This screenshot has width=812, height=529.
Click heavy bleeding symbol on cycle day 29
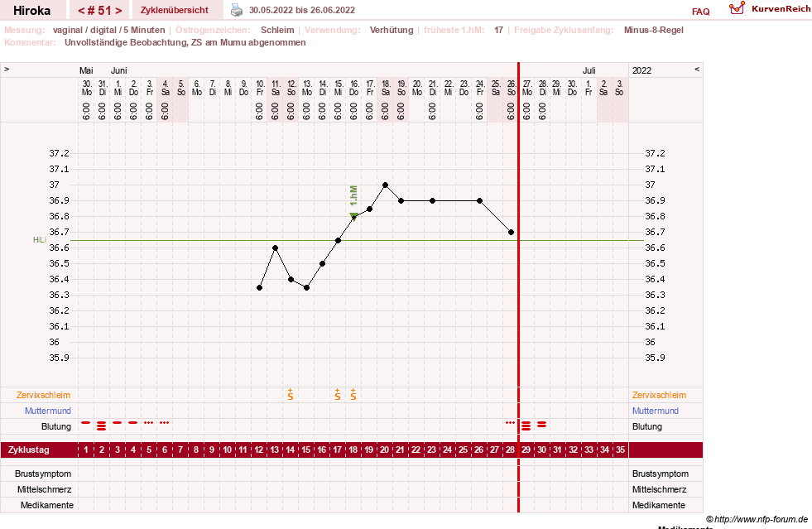coord(526,426)
